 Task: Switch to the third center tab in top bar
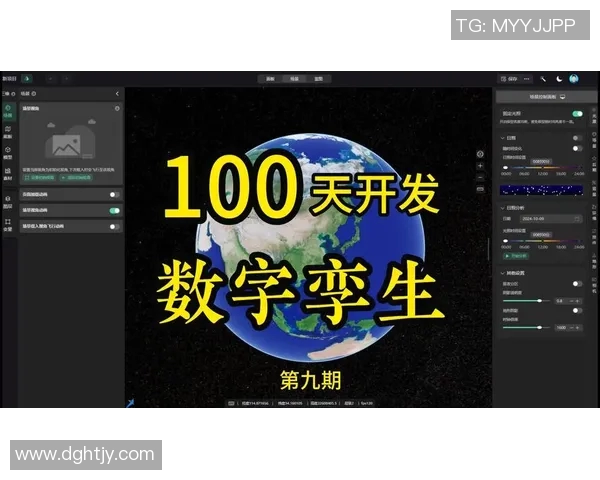click(318, 79)
